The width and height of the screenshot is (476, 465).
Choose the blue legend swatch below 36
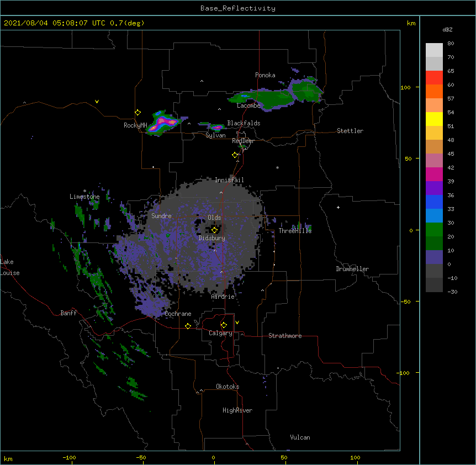coord(434,202)
